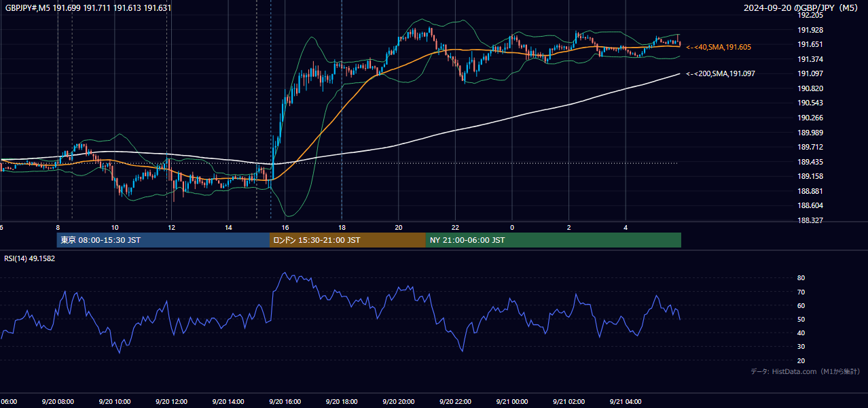Viewport: 868px width, 408px height.
Task: Click the RSI(14) 49.1582 indicator label
Action: (x=30, y=258)
